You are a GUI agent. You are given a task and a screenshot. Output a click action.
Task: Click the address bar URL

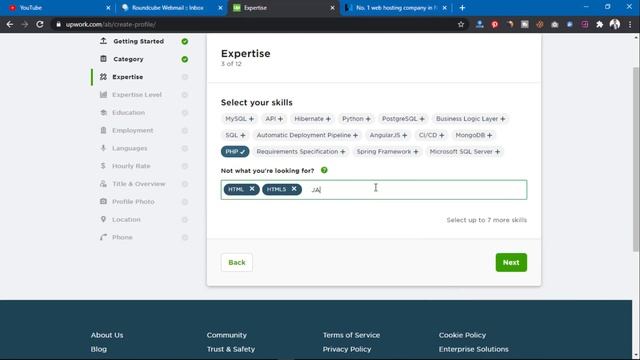point(111,24)
